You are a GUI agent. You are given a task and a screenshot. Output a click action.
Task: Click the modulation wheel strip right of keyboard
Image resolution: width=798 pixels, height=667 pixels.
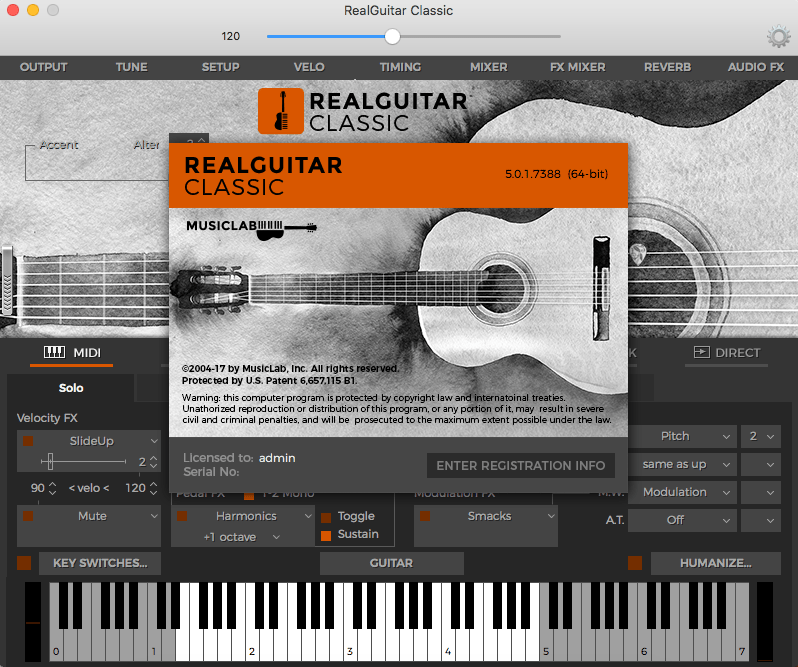(x=764, y=622)
